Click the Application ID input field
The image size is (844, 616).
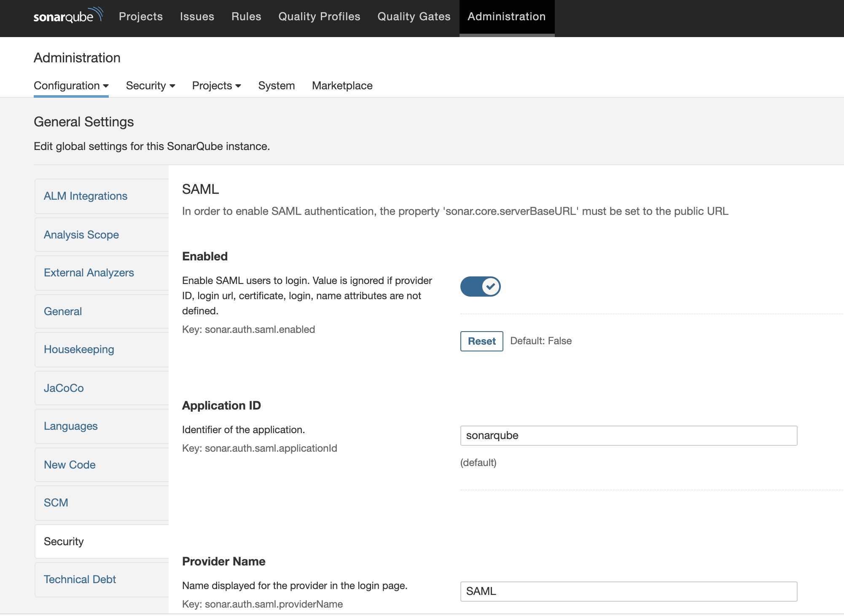point(628,435)
